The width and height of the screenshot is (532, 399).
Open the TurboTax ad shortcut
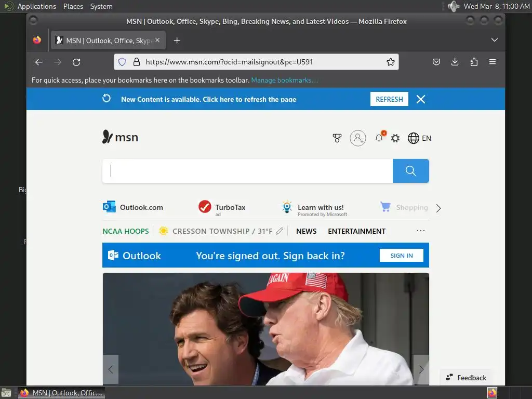point(222,207)
